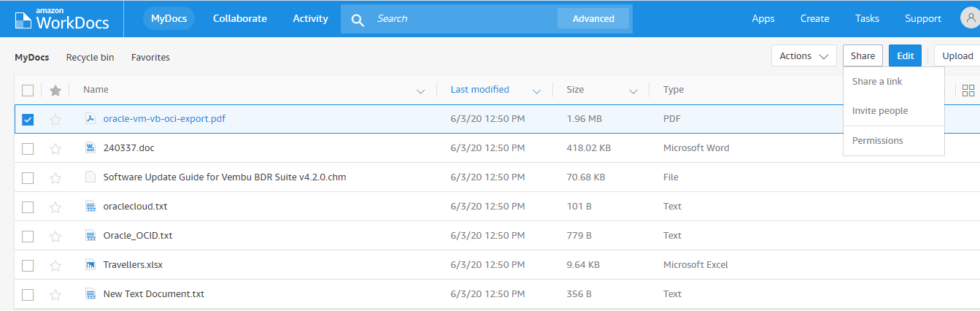Sort by Last modified column header
The height and width of the screenshot is (311, 980).
479,89
